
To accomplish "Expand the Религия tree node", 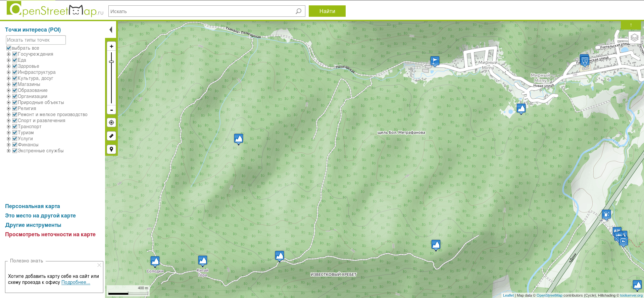I will click(x=9, y=108).
